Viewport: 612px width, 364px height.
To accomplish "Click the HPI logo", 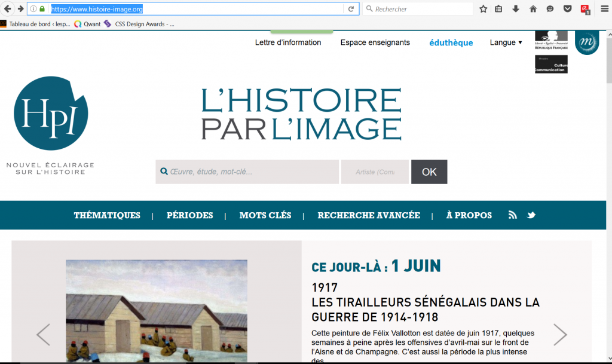I will point(50,112).
